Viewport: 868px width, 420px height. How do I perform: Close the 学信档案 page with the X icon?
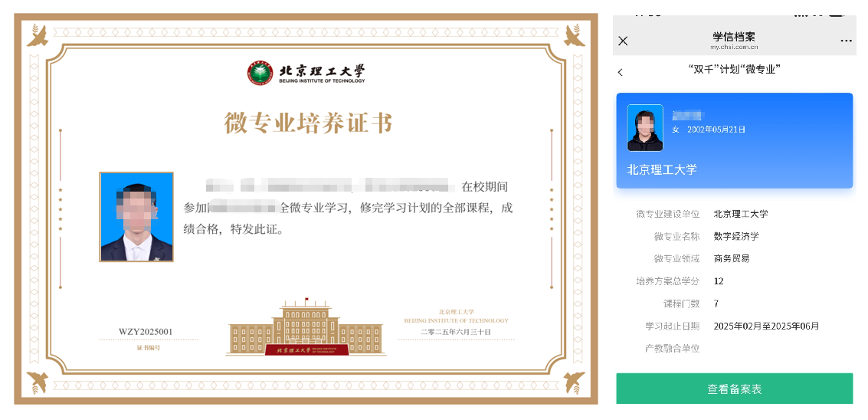click(x=623, y=41)
